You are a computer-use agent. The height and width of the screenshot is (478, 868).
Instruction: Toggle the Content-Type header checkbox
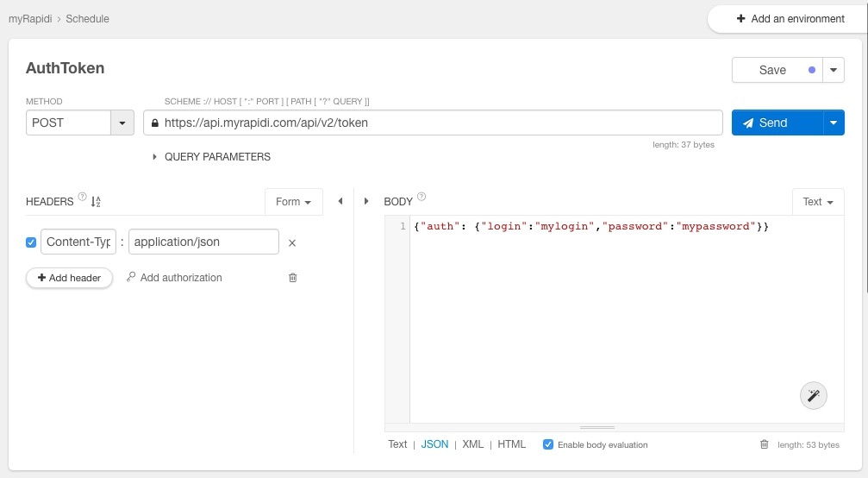click(x=31, y=242)
